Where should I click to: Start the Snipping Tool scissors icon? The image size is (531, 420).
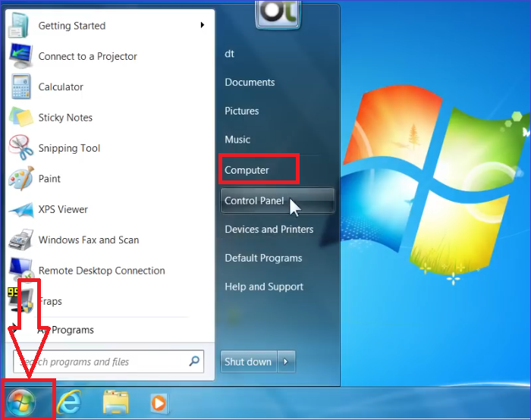pos(21,148)
